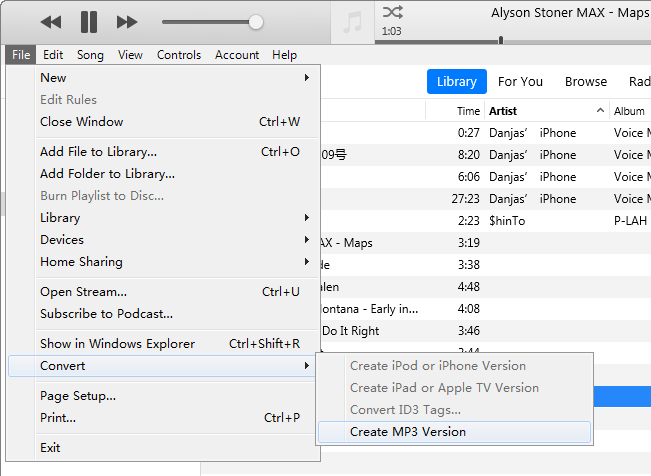
Task: Toggle Artist sort direction arrow
Action: coord(600,110)
